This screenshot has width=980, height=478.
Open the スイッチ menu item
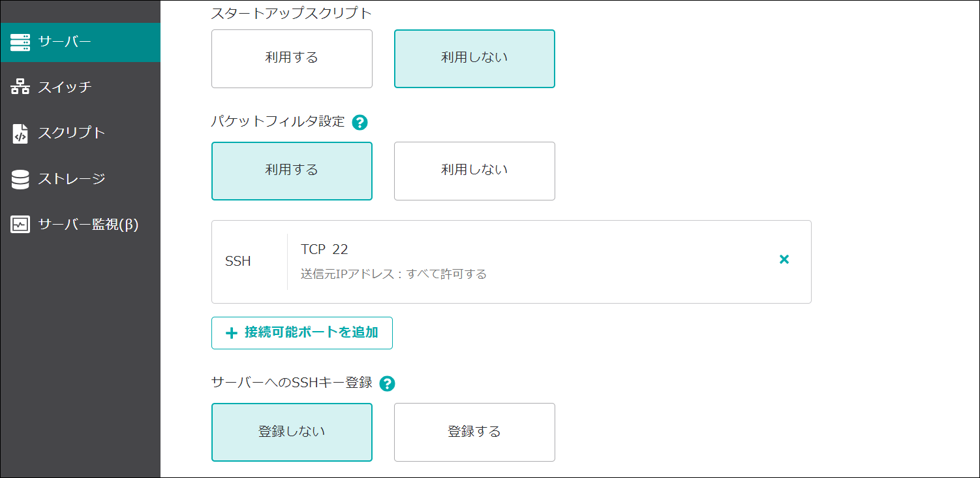(65, 87)
